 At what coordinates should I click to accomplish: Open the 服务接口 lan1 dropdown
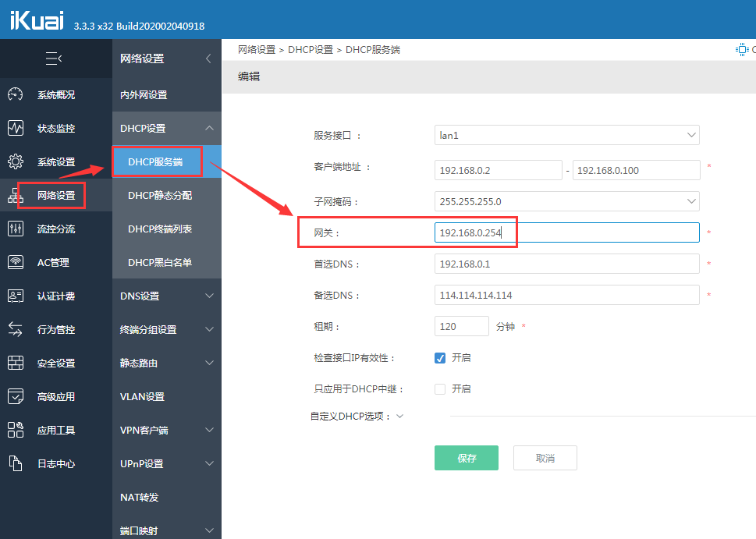(566, 134)
